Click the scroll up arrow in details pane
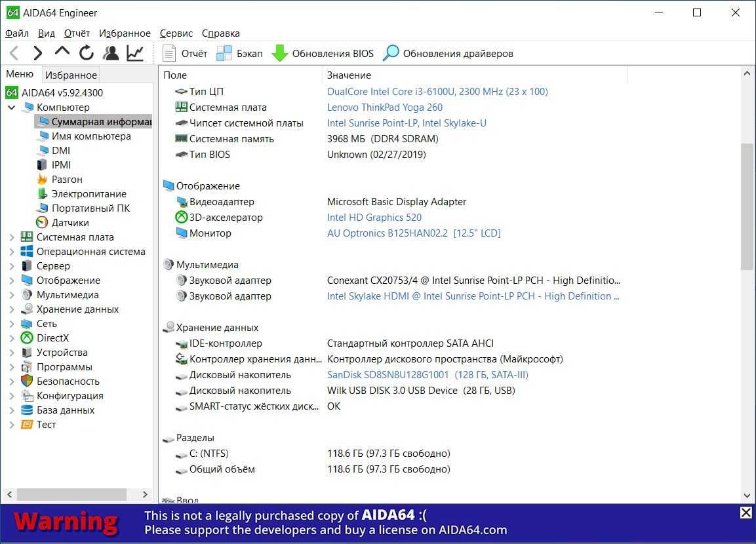756x544 pixels. 747,73
